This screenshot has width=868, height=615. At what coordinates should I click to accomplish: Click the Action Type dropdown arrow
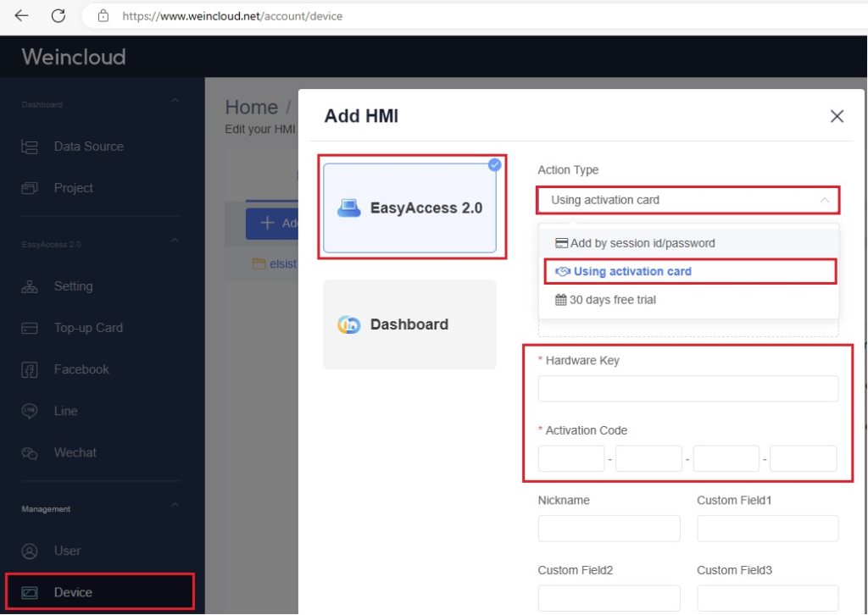click(x=825, y=200)
